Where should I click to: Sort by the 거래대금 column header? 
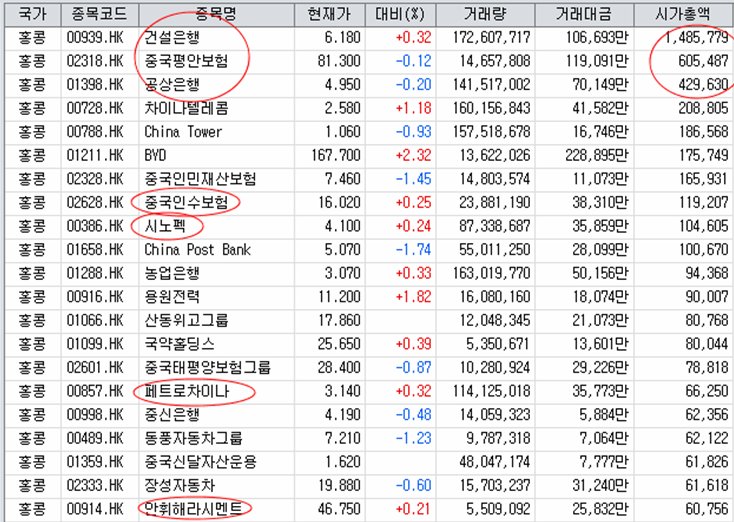pyautogui.click(x=584, y=14)
